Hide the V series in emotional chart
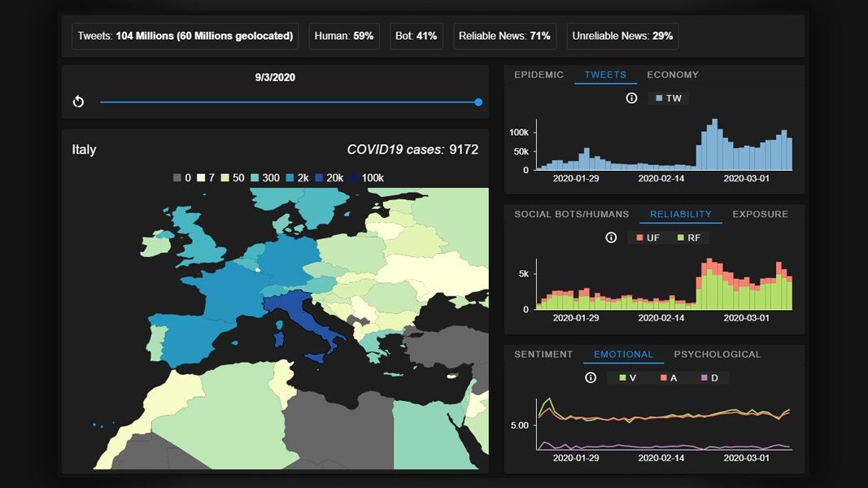Viewport: 868px width, 488px height. point(627,377)
